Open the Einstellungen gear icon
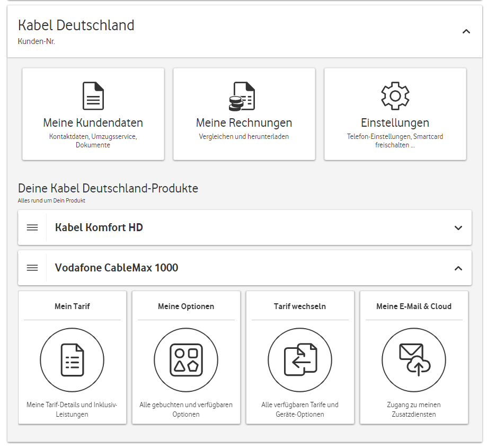Image resolution: width=487 pixels, height=448 pixels. pos(395,95)
